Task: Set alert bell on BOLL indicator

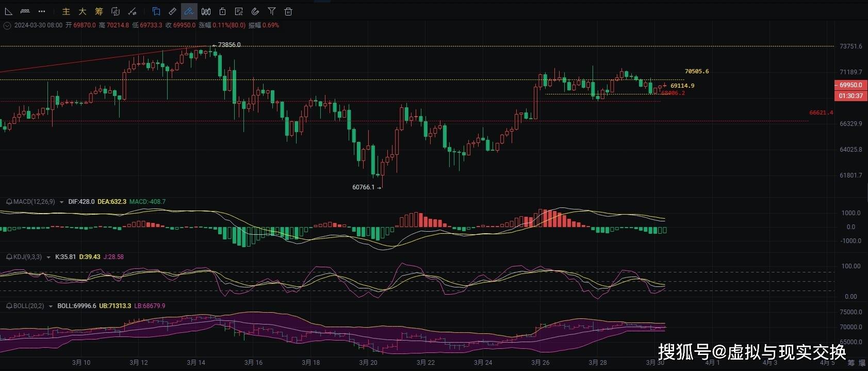Action: pyautogui.click(x=9, y=306)
